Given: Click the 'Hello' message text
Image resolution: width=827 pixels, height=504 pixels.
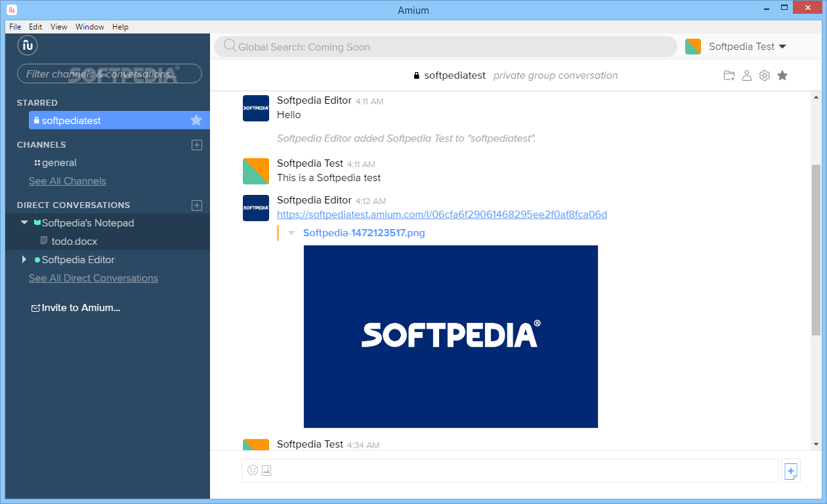Looking at the screenshot, I should point(289,115).
